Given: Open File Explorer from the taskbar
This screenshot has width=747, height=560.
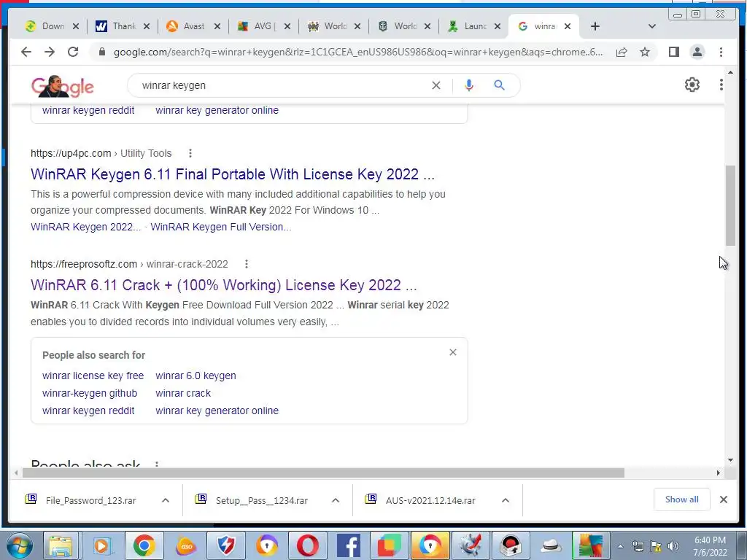Looking at the screenshot, I should [61, 546].
